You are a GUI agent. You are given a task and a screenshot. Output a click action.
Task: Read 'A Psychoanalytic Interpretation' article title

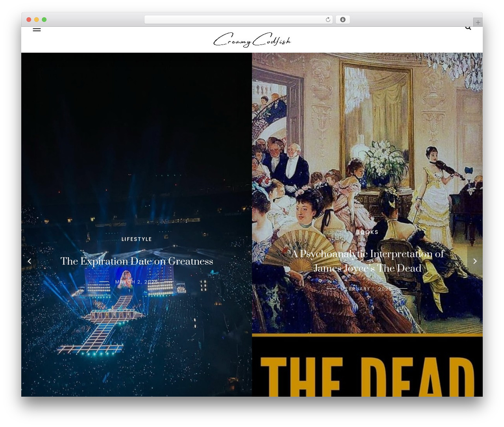point(367,261)
